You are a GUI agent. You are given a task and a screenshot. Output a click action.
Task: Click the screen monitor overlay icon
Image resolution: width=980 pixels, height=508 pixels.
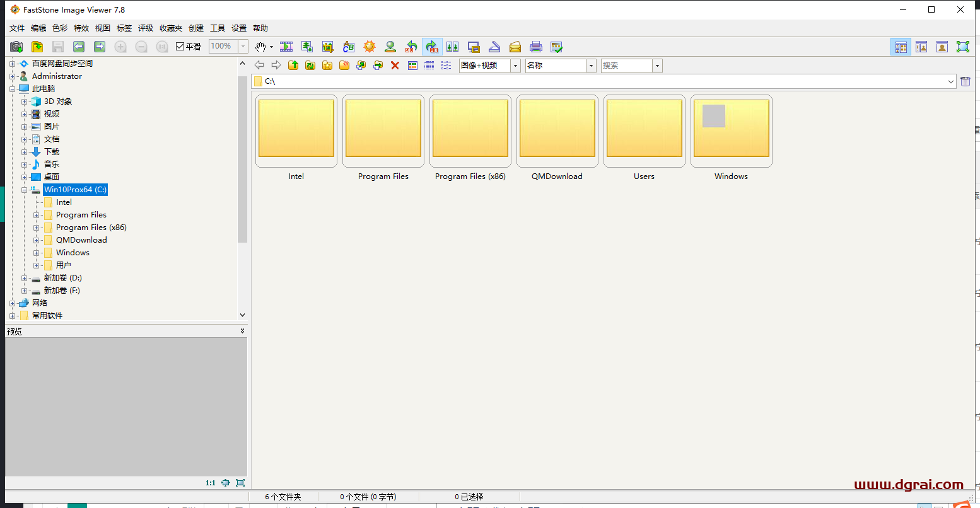(474, 47)
